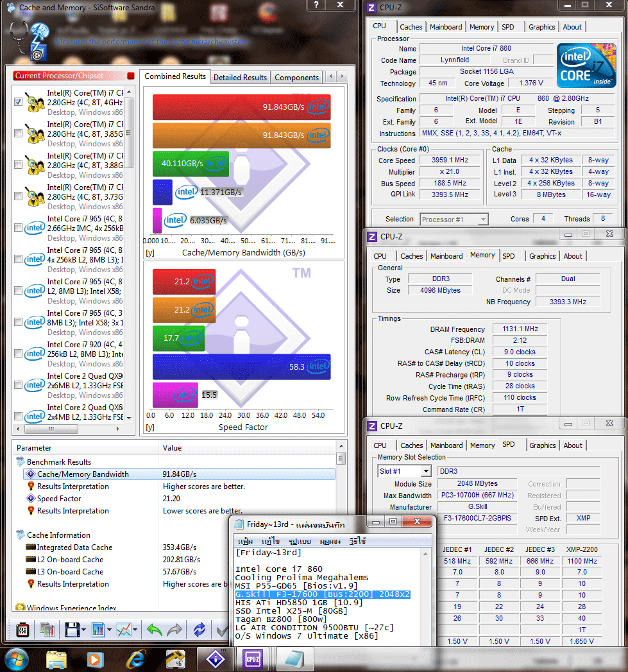The image size is (628, 672).
Task: Click the Value column header
Action: click(x=248, y=448)
